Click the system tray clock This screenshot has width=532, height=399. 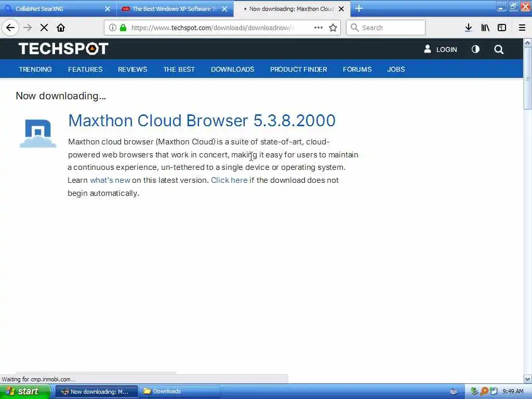tap(513, 392)
